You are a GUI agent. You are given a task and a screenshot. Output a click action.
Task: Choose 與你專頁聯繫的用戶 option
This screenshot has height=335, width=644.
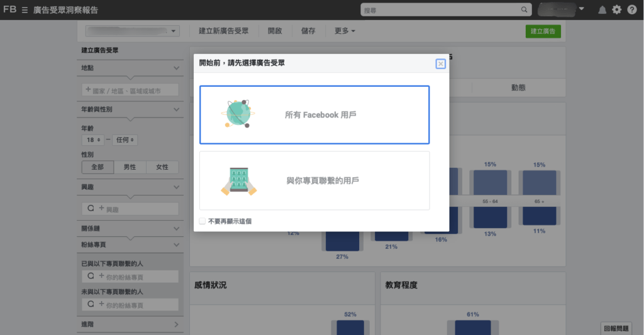coord(314,180)
